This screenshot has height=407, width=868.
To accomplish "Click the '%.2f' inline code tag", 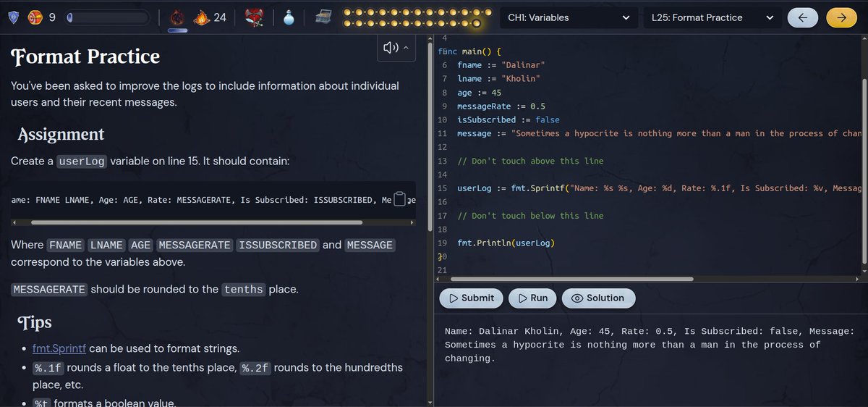I will point(256,369).
